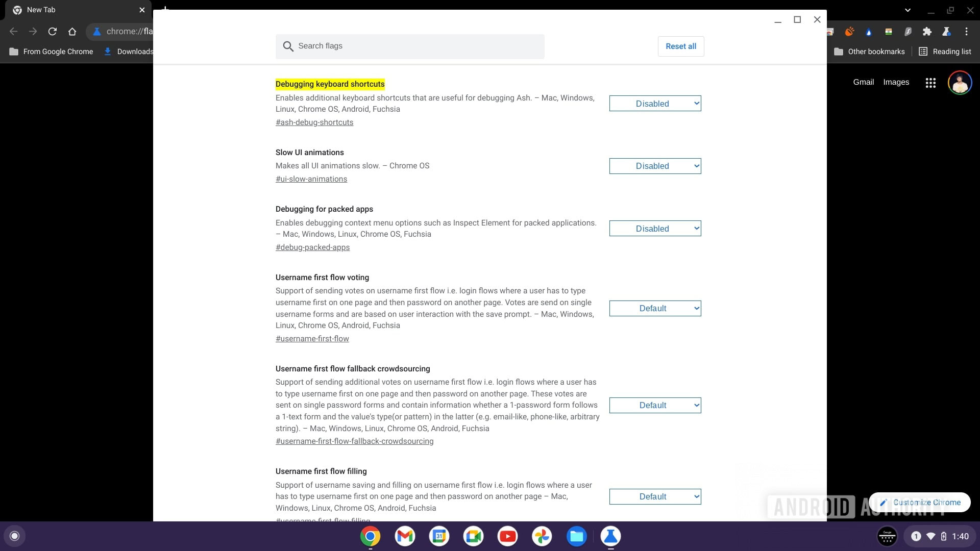The height and width of the screenshot is (551, 980).
Task: Open Debugging keyboard shortcuts dropdown
Action: tap(655, 104)
